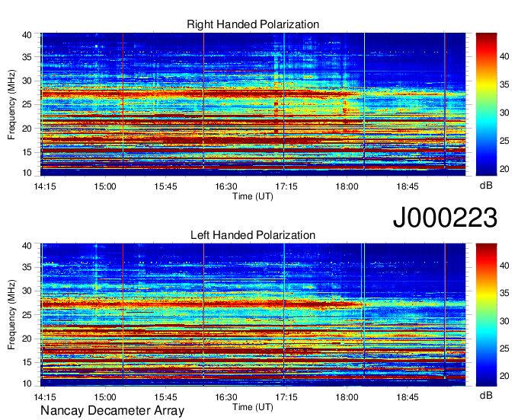Screen dimensions: 518x420
Task: Click 'Frequency (MHz)' axis label of the bottom plot
Action: point(11,315)
